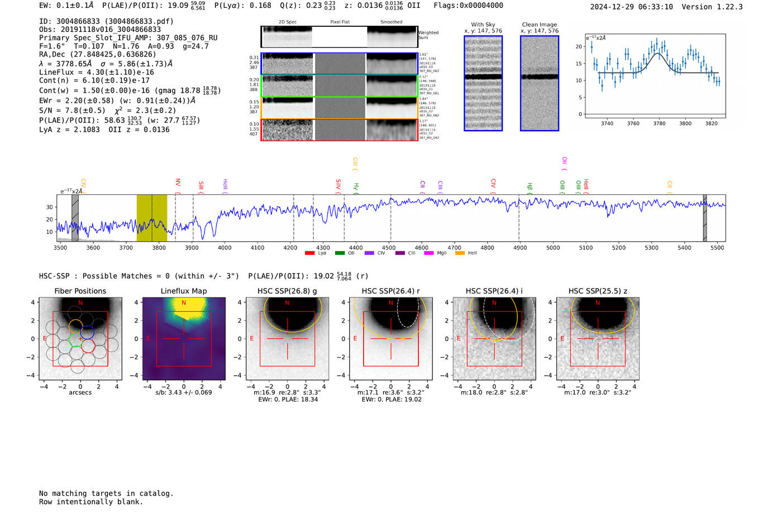Viewport: 782px width, 532px height.
Task: Select the red-bordered 2D spectrum row
Action: (339, 130)
